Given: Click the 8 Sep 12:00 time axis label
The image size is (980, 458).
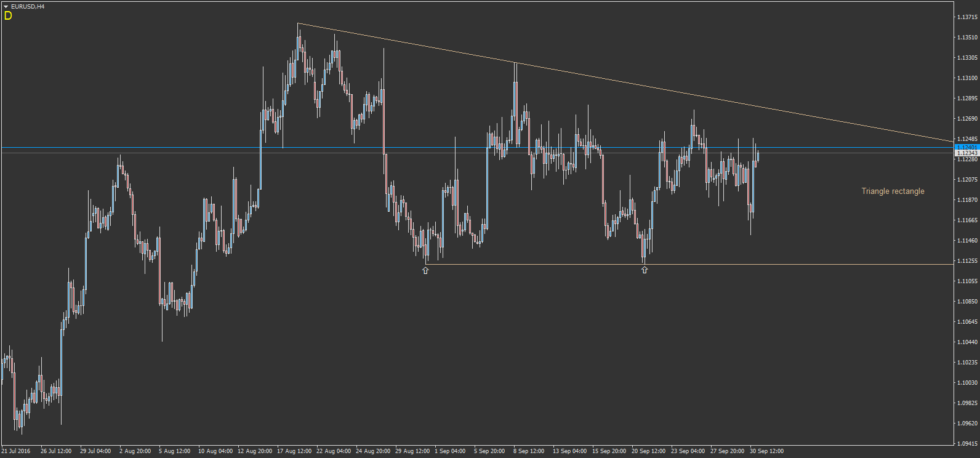Looking at the screenshot, I should coord(529,451).
